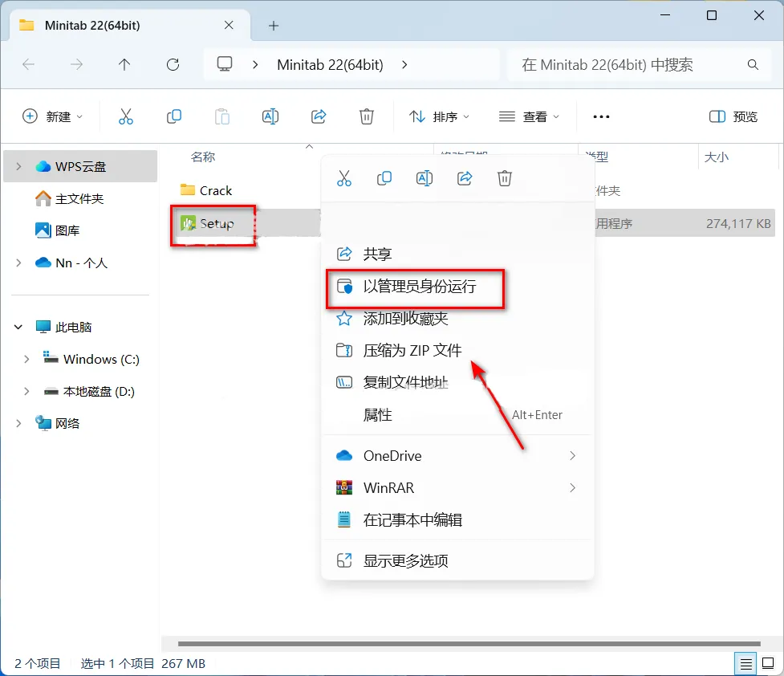
Task: Click the computer icon in address bar
Action: point(225,64)
